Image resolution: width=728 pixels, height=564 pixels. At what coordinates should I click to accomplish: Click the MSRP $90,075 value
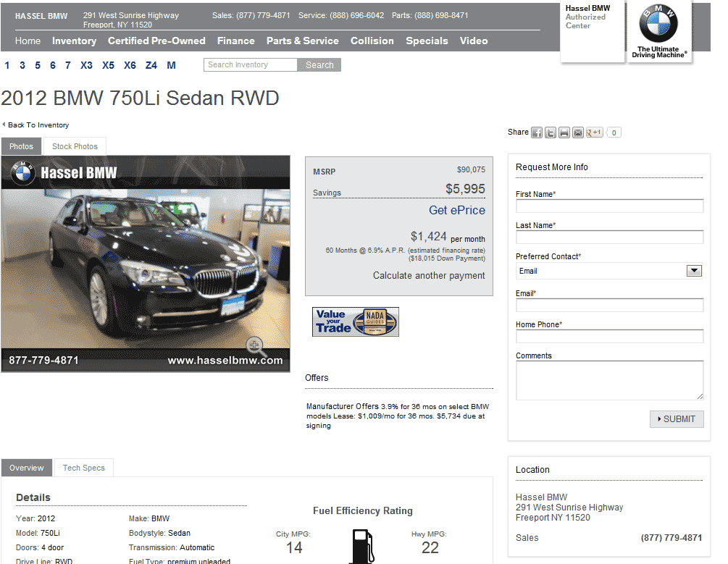[471, 170]
